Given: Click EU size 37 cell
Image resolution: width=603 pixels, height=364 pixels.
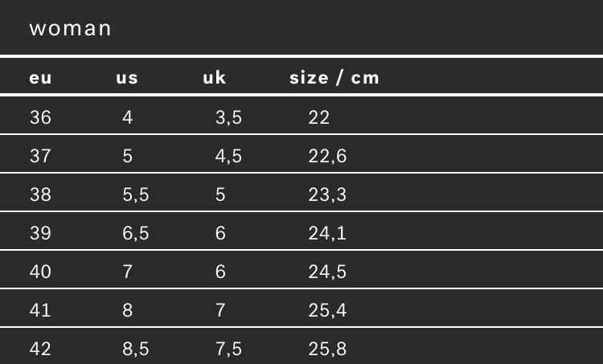Looking at the screenshot, I should pos(40,156).
